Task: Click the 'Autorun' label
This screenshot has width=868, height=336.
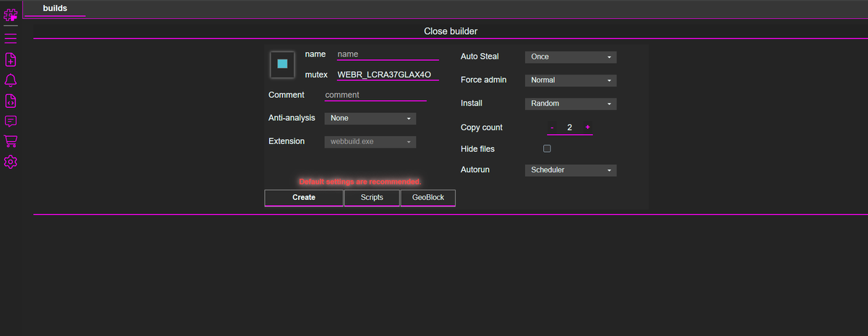Action: click(x=475, y=169)
